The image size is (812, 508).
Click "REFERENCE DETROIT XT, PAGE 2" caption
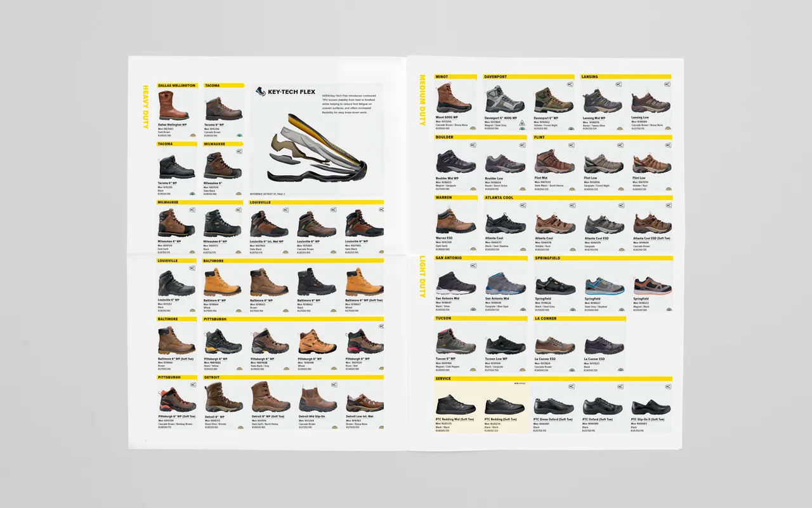click(267, 194)
